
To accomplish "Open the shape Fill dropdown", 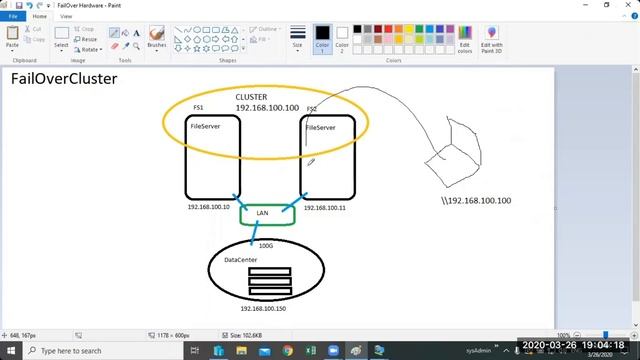I will (x=260, y=40).
